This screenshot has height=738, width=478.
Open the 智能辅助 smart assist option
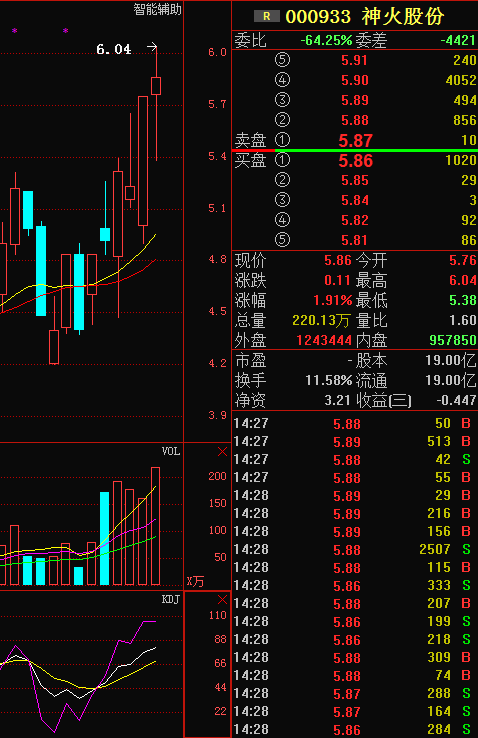[158, 9]
